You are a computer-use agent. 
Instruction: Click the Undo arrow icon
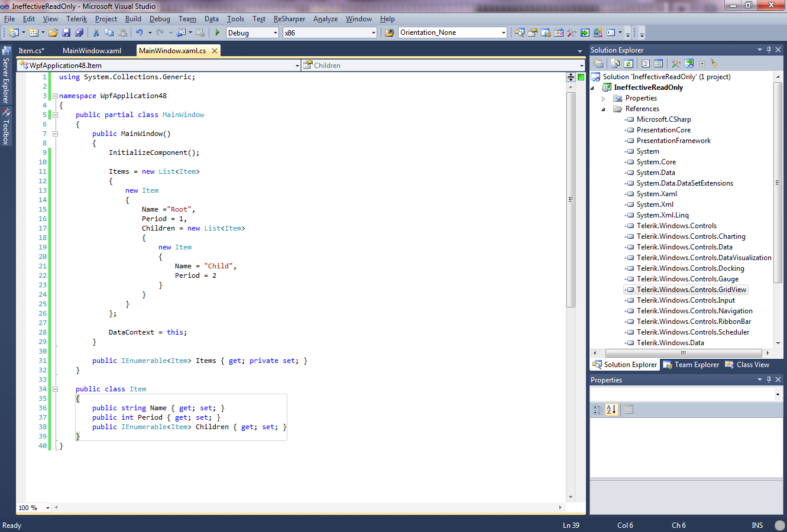click(139, 33)
